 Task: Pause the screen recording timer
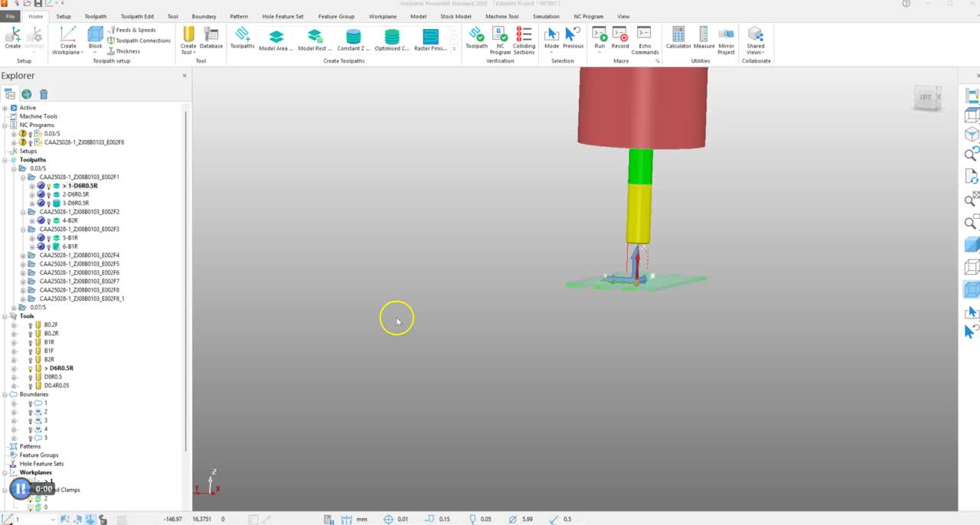[x=21, y=489]
